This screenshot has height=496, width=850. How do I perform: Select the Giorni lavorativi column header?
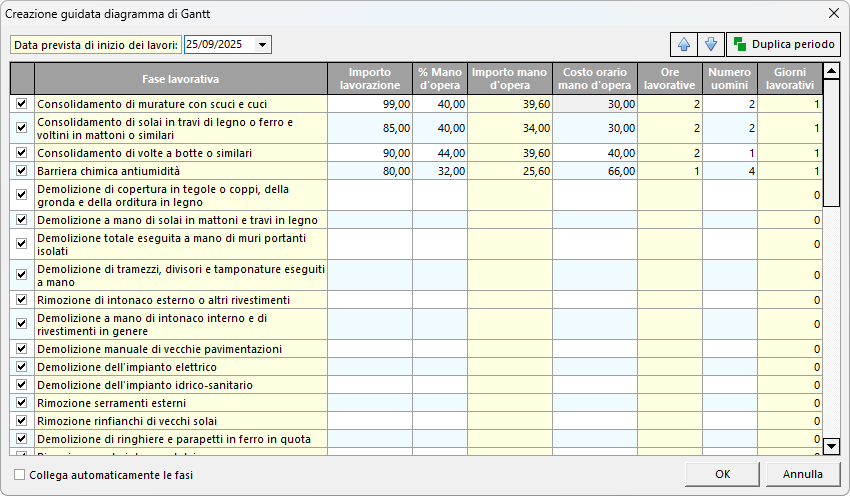pos(789,78)
